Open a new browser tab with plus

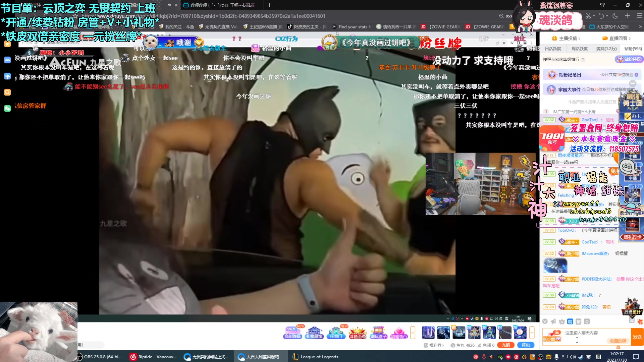pyautogui.click(x=269, y=5)
